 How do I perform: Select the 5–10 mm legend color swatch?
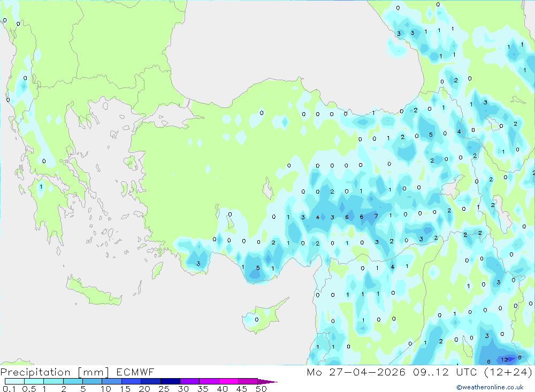93,381
